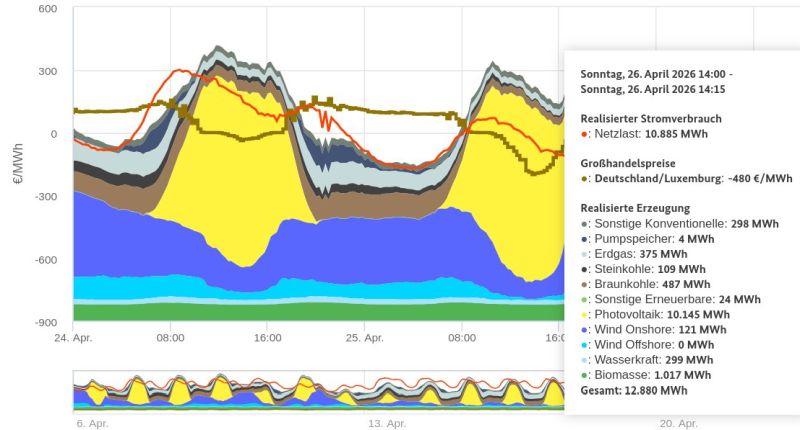Click the '-900' y-axis tick label
The width and height of the screenshot is (800, 430).
click(46, 322)
